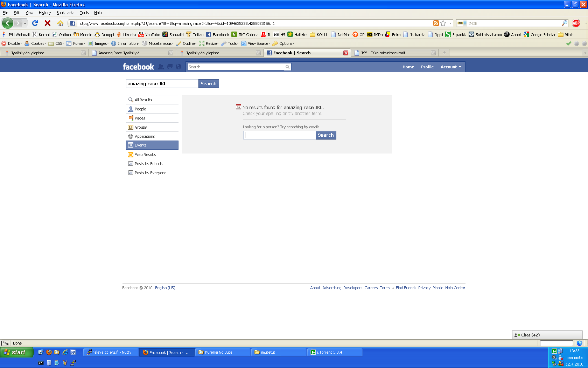
Task: Open the Aapeli bookmark
Action: [513, 34]
